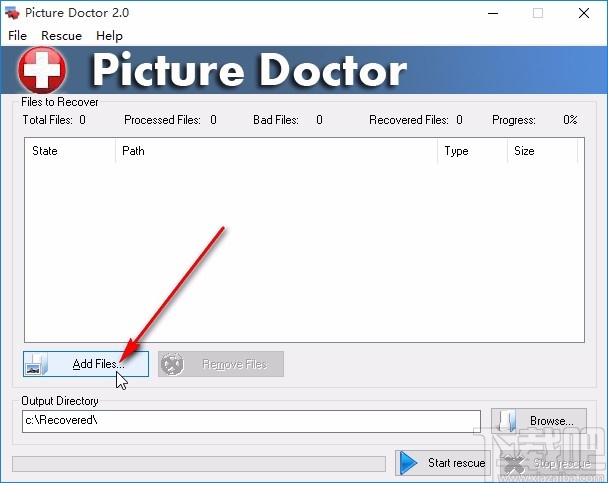Image resolution: width=608 pixels, height=483 pixels.
Task: Sort the list by Size column
Action: [x=542, y=151]
